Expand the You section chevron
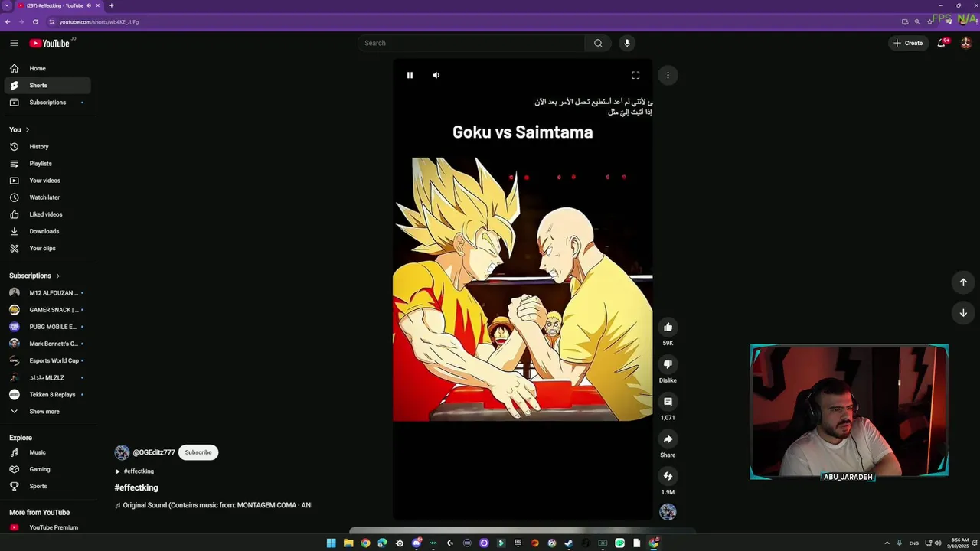 point(28,130)
